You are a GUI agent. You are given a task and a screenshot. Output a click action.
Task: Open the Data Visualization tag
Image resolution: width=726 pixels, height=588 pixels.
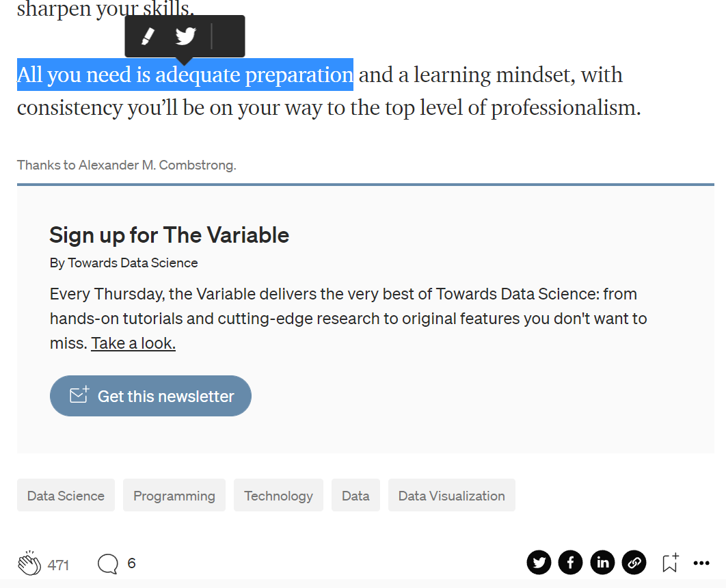(451, 496)
